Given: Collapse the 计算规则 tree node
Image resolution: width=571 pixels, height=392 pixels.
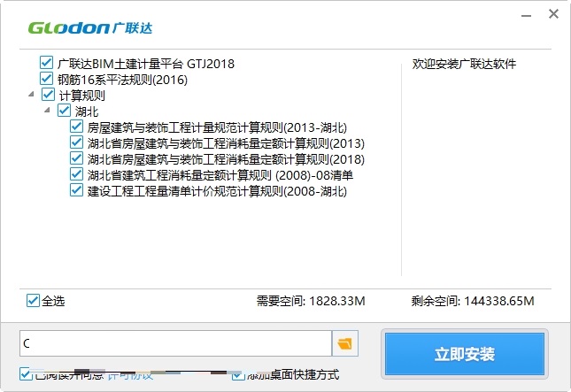Looking at the screenshot, I should (33, 96).
